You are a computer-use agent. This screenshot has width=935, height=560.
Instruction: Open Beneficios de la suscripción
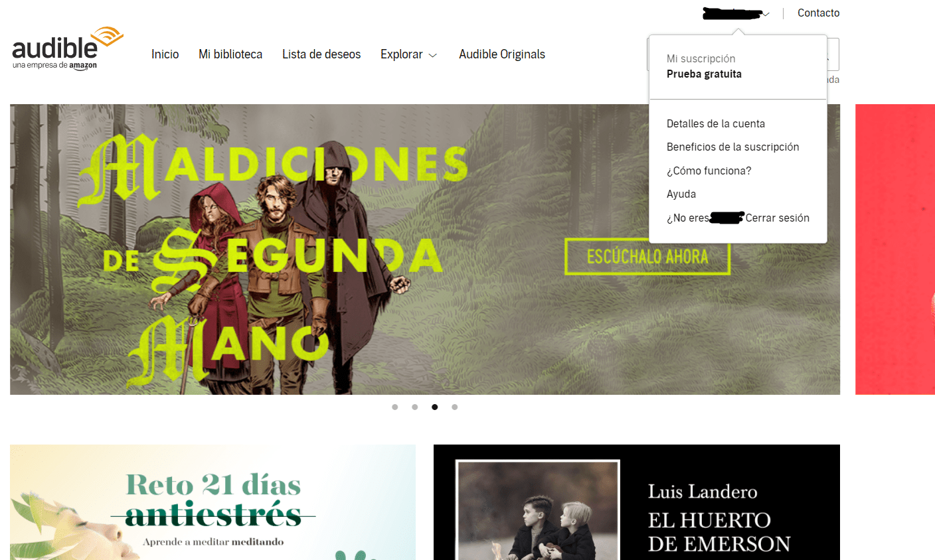(x=733, y=147)
